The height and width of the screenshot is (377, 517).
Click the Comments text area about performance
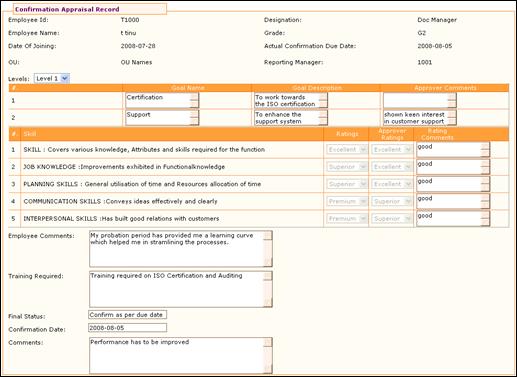coord(181,355)
